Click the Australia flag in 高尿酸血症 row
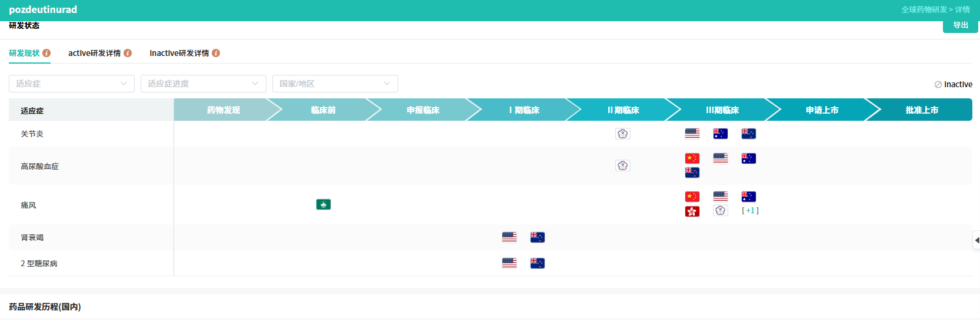 pyautogui.click(x=749, y=158)
